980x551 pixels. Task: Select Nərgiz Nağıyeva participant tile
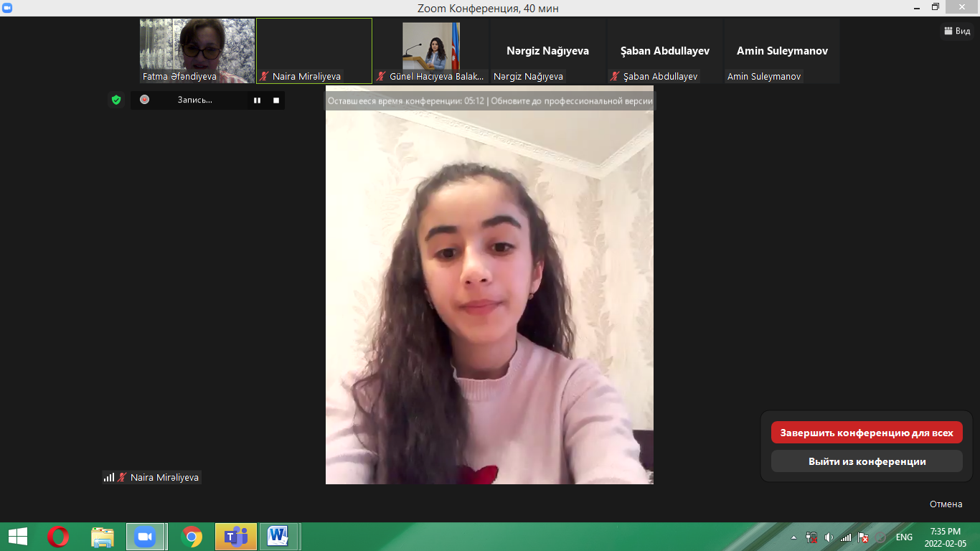coord(547,50)
